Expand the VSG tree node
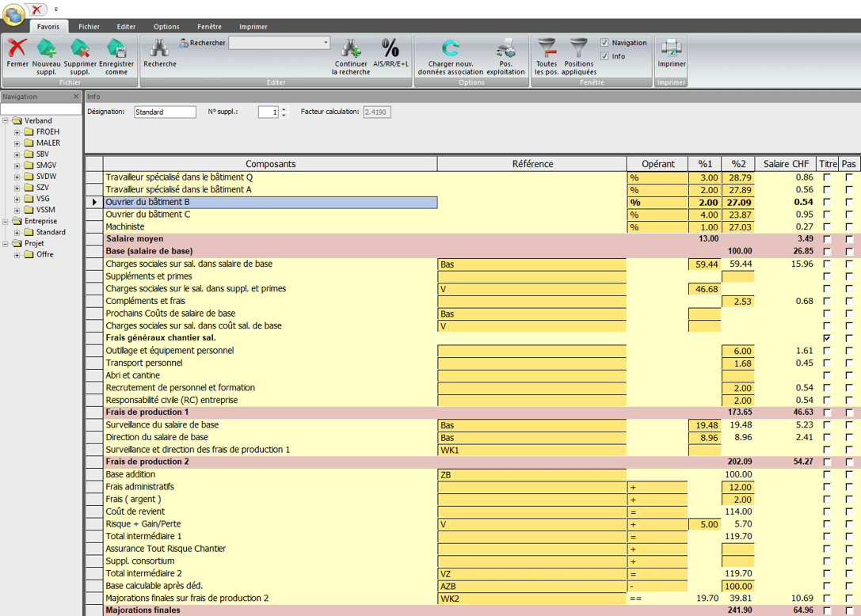The image size is (861, 616). tap(17, 199)
